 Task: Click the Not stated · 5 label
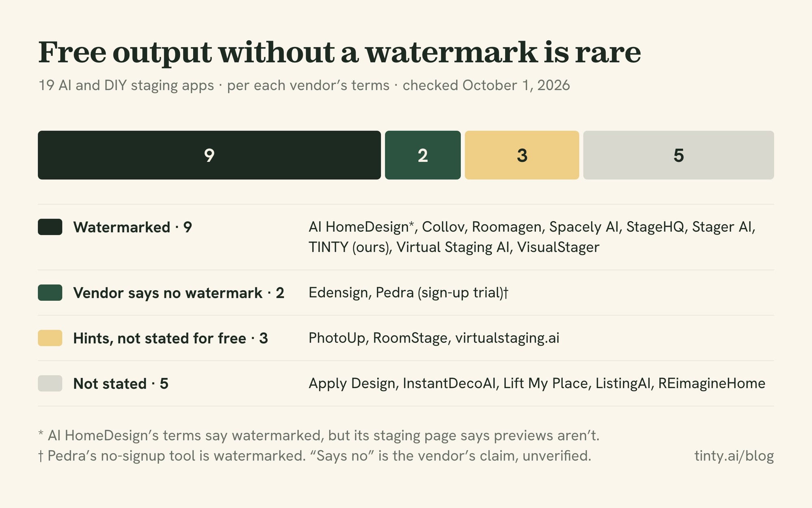point(121,384)
